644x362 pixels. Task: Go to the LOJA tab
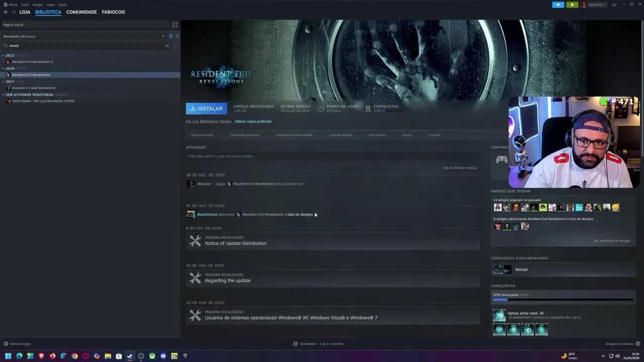(25, 12)
